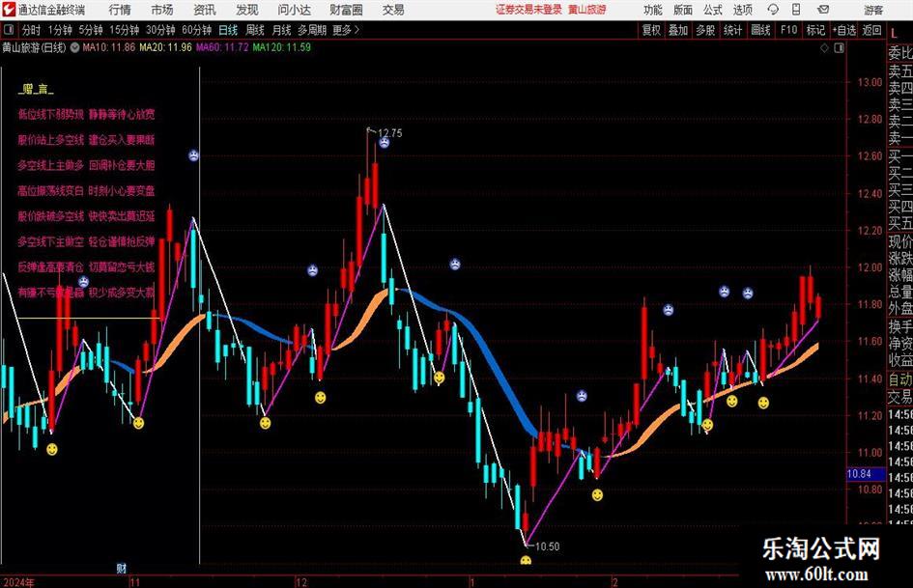This screenshot has width=913, height=588.
Task: Click the 证券交易未登录 login link
Action: tap(528, 10)
